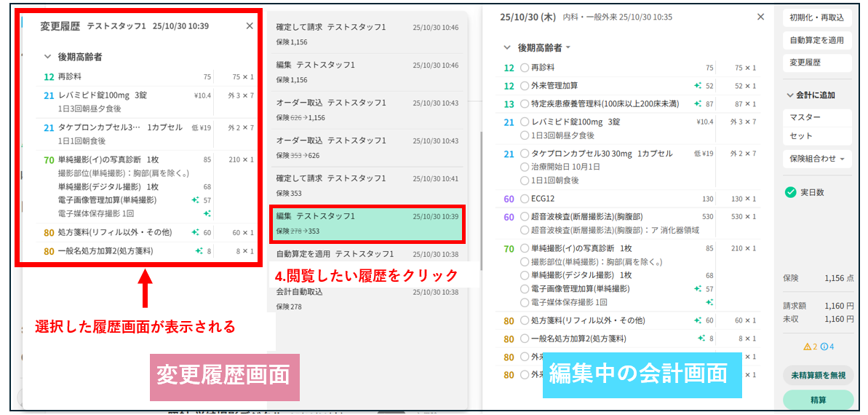Click sparkle icon beside 特定疾患療養管理料 row
The height and width of the screenshot is (415, 868).
698,103
